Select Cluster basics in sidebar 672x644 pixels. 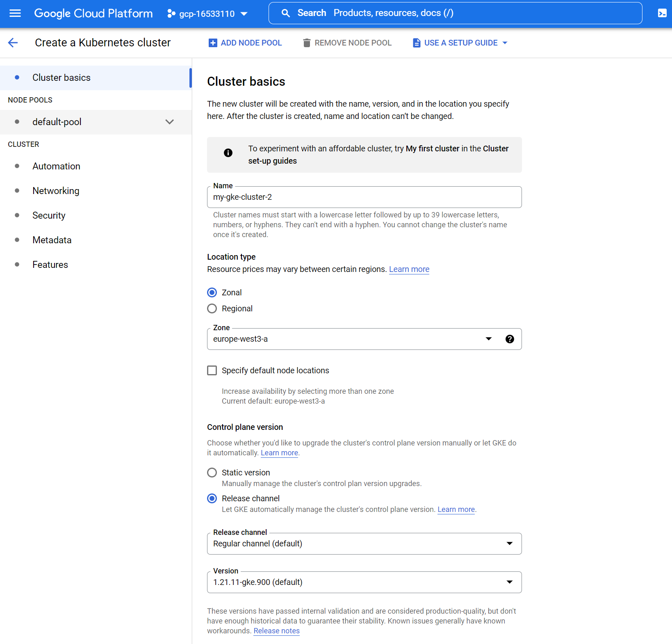96,78
